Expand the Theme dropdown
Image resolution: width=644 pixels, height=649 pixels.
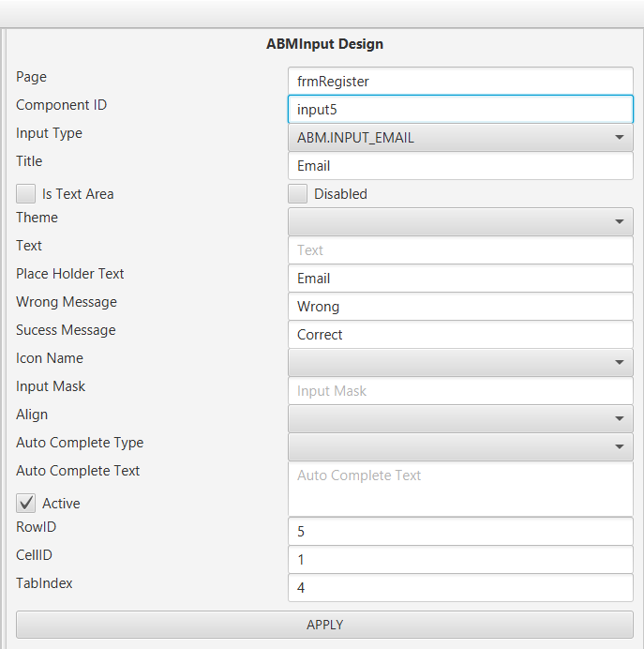click(459, 222)
